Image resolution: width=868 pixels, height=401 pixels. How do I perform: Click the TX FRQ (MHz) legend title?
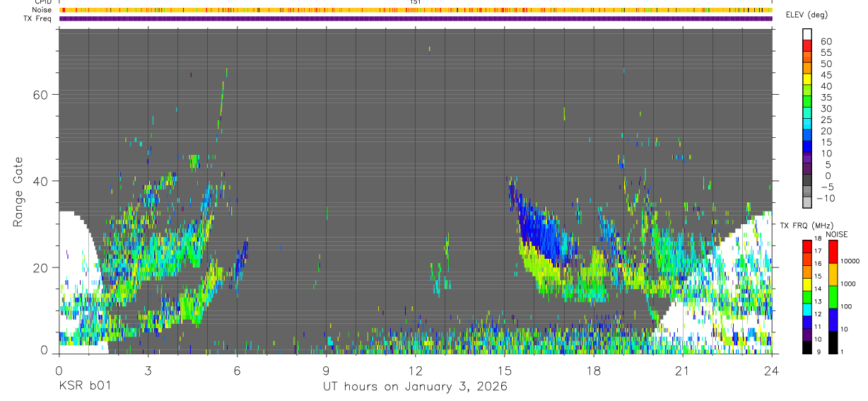point(807,225)
